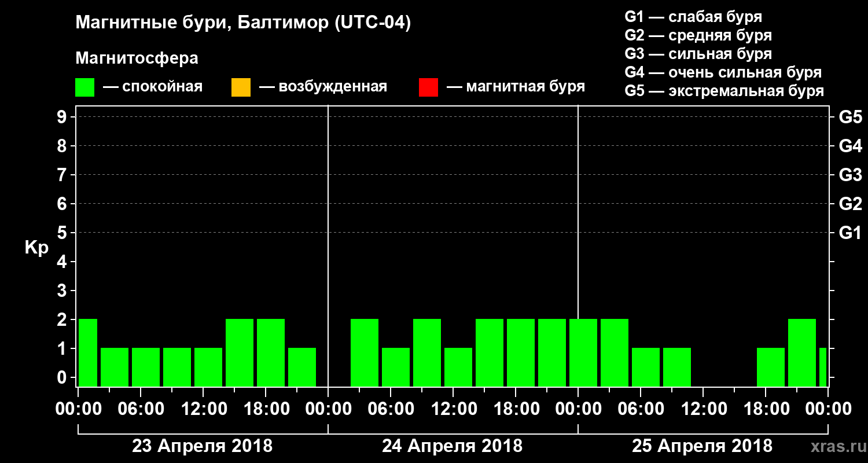Click the 'G4' label on the right scale
The width and height of the screenshot is (868, 463).
(x=851, y=146)
